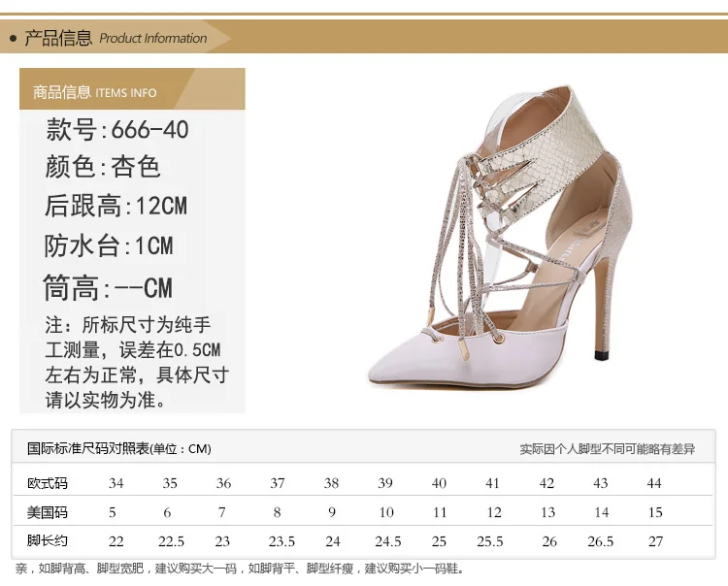Click US size 6 cell
Screen dimensions: 728x586
(x=167, y=512)
